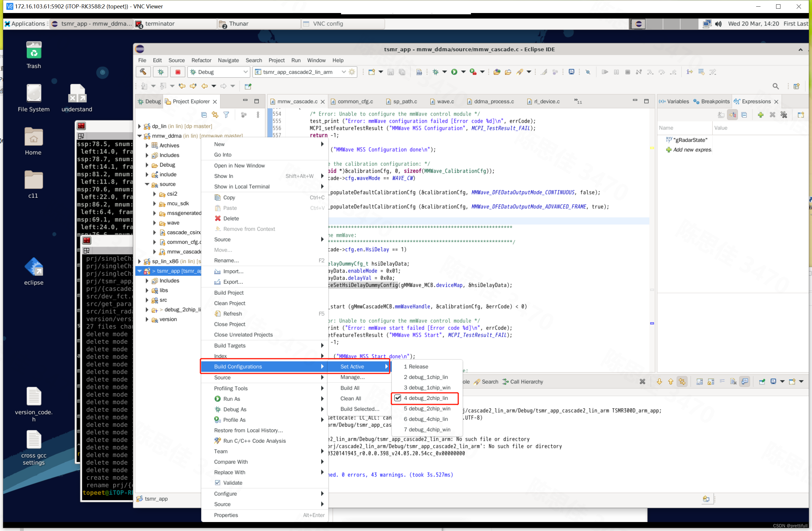The height and width of the screenshot is (531, 812).
Task: Expand the libs folder under tsmr_app
Action: [x=147, y=291]
